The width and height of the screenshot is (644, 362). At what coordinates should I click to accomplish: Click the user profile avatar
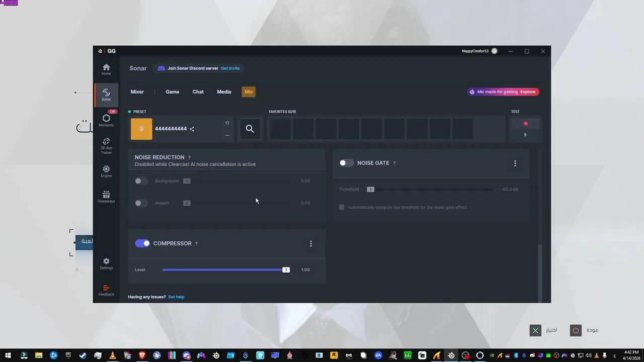(x=495, y=51)
